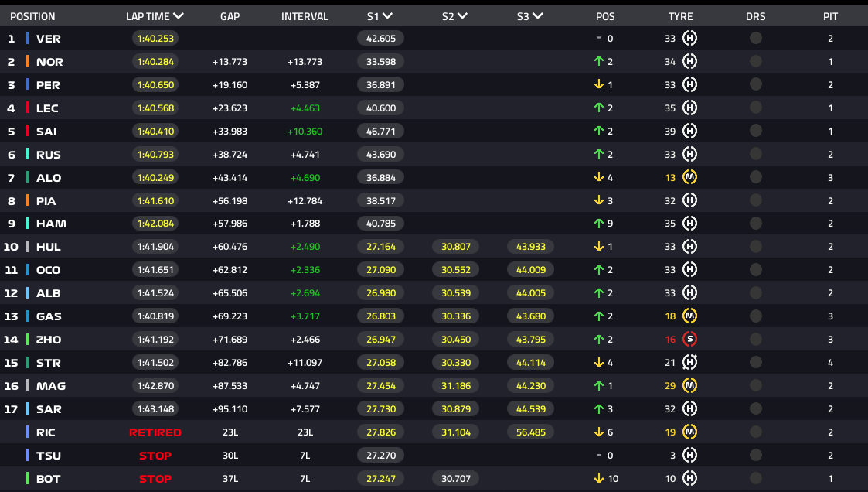Toggle the DRS indicator for VER
Screen dimensions: 868x492
(755, 39)
